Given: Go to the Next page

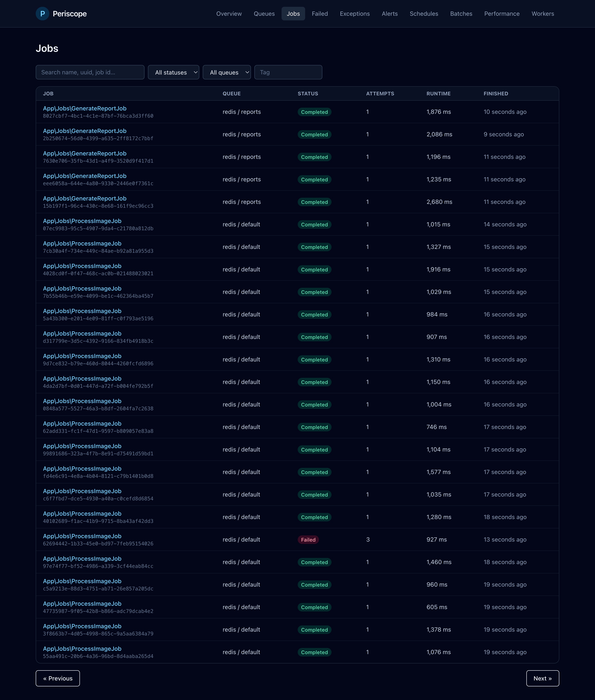Looking at the screenshot, I should [542, 678].
